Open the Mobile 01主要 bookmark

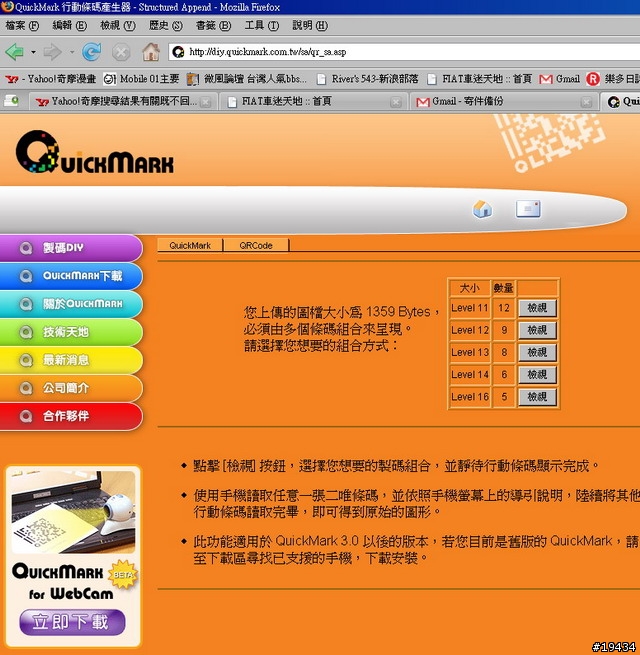click(142, 79)
